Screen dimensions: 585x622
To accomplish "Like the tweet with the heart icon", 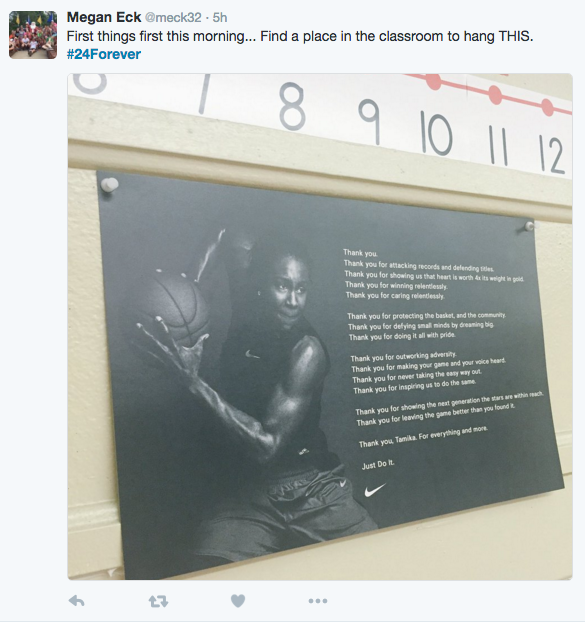I will tap(238, 601).
